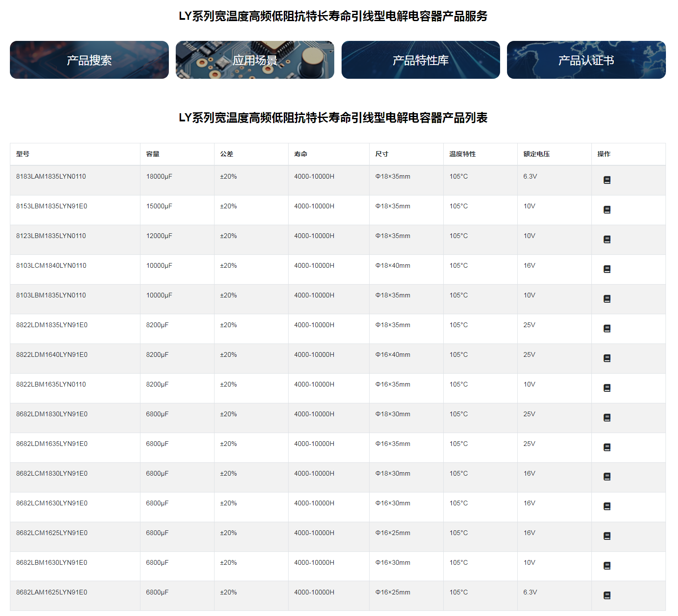Open datasheet icon for 8183LAM1835LYN0110
This screenshot has width=678, height=616.
pyautogui.click(x=607, y=180)
